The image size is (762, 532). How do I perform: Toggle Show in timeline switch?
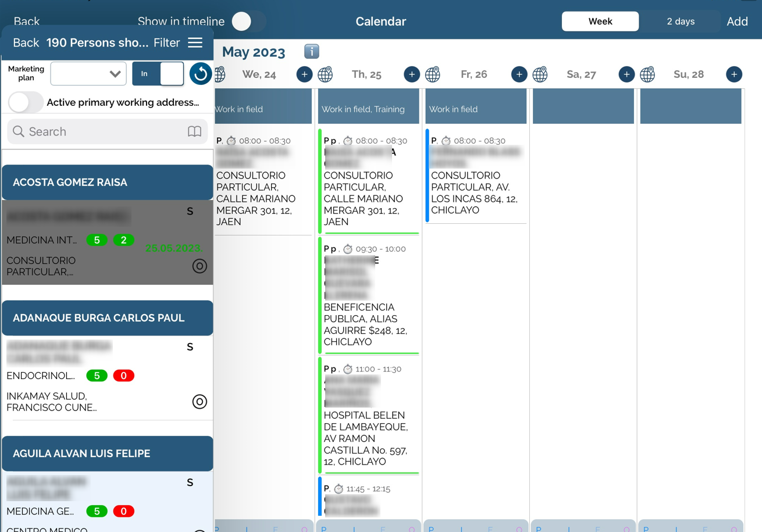[x=248, y=22]
